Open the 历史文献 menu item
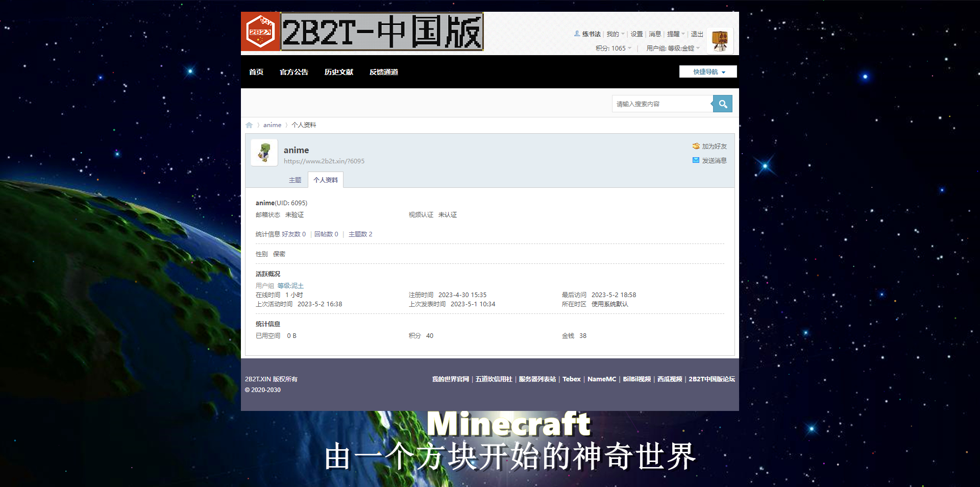 339,72
